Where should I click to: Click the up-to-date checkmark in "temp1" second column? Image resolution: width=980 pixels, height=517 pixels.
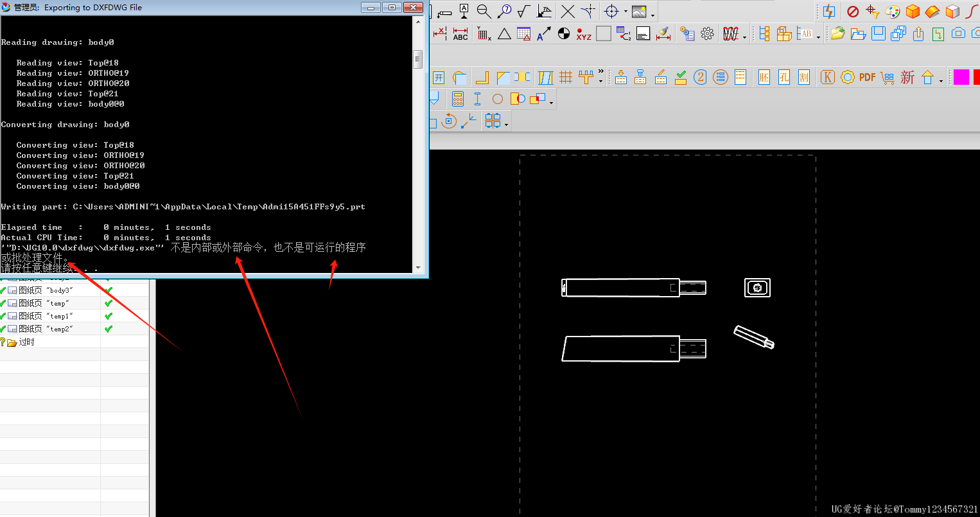coord(109,316)
